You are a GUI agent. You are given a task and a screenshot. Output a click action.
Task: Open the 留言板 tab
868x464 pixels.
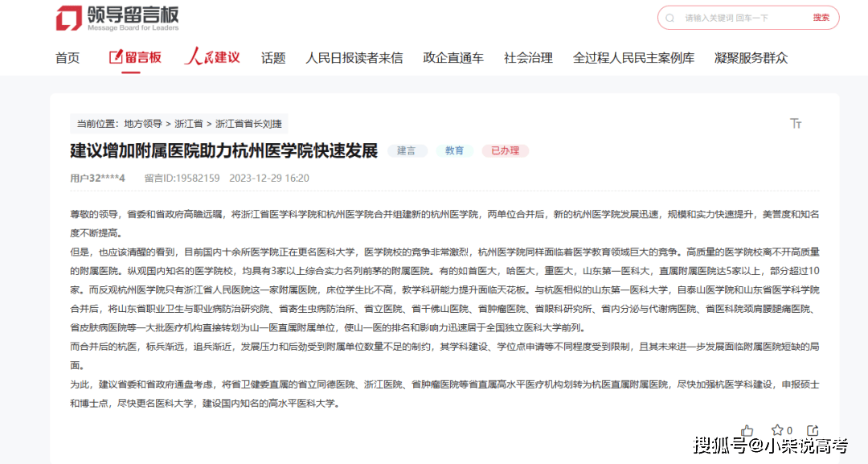[x=135, y=58]
